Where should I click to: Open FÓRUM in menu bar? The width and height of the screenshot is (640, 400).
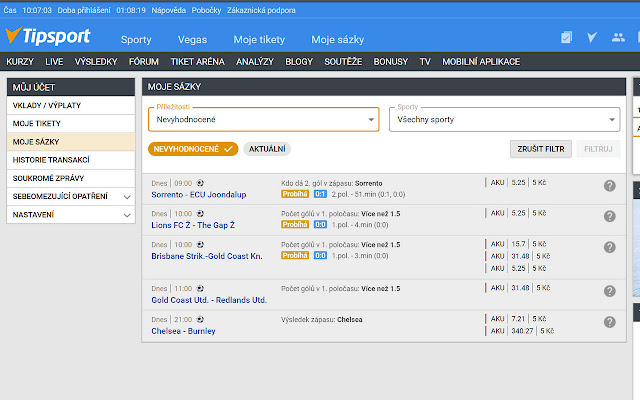pyautogui.click(x=144, y=62)
